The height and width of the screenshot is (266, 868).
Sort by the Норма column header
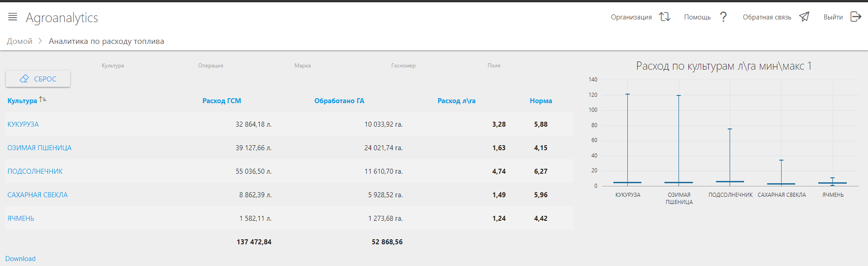(541, 101)
